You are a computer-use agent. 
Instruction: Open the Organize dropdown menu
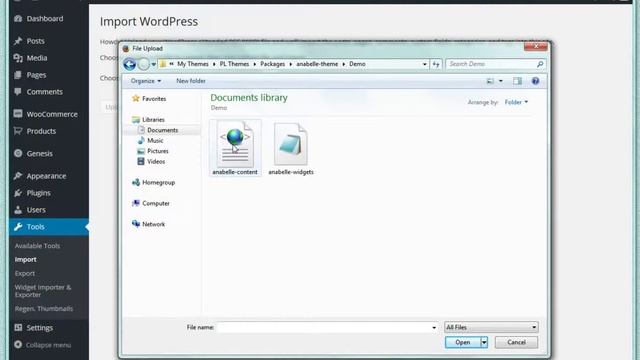pos(145,81)
